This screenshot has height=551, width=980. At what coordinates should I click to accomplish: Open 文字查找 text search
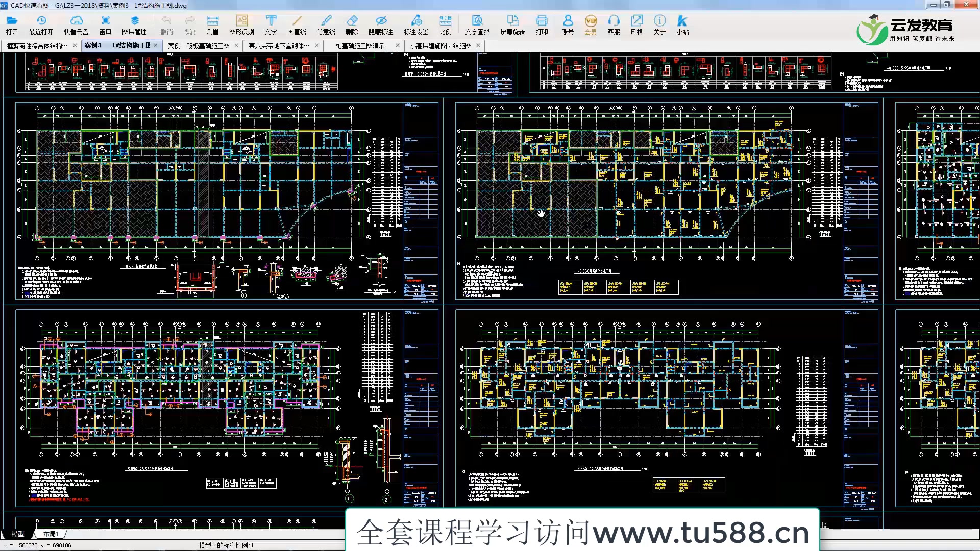[x=477, y=23]
